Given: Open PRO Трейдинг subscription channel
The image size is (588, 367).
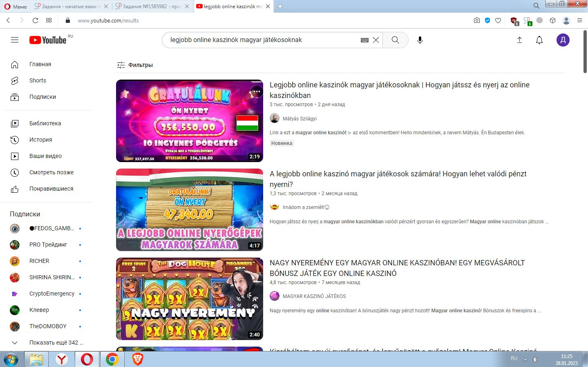Looking at the screenshot, I should click(48, 245).
